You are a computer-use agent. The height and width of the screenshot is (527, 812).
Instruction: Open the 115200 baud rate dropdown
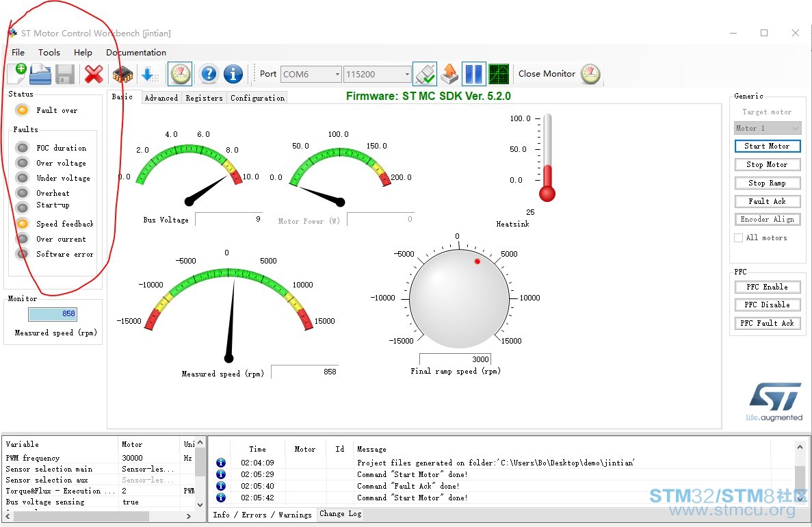click(x=378, y=74)
